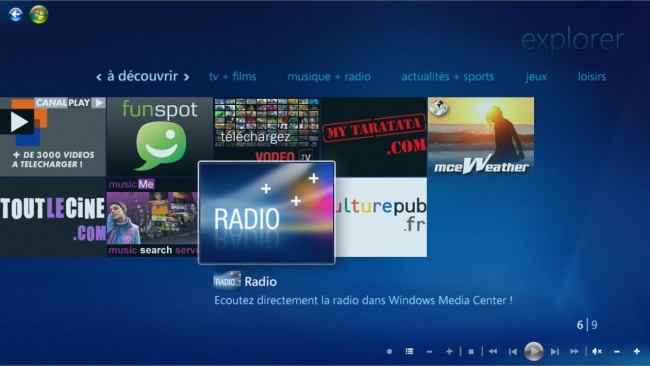The width and height of the screenshot is (650, 366).
Task: Open the funspot tile
Action: pyautogui.click(x=160, y=137)
